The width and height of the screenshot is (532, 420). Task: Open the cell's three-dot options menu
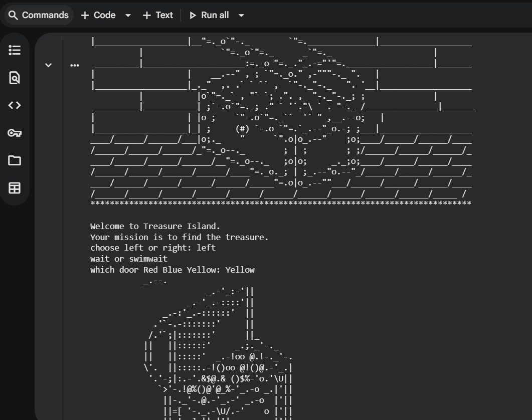pos(74,65)
